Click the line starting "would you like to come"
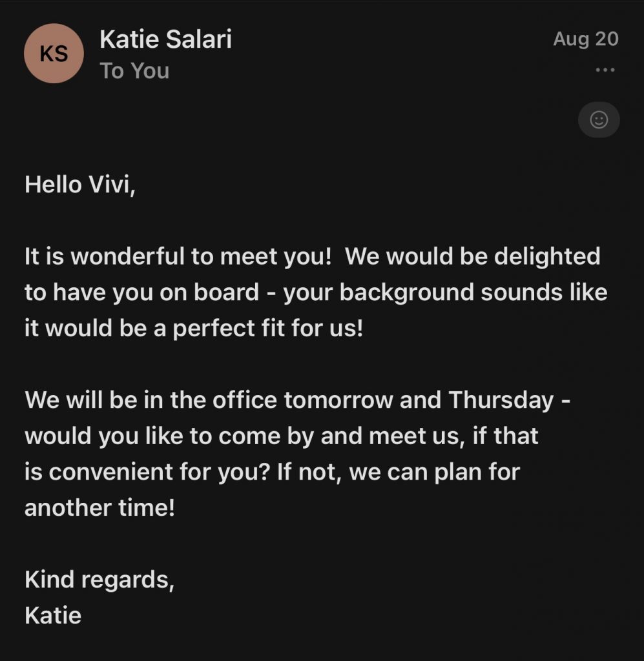Viewport: 644px width, 661px height. coord(281,436)
